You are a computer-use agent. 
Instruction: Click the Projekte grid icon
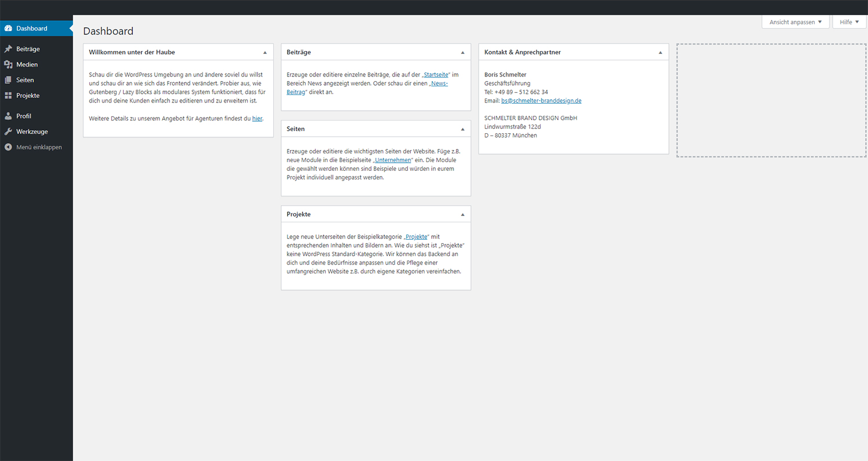[x=8, y=96]
